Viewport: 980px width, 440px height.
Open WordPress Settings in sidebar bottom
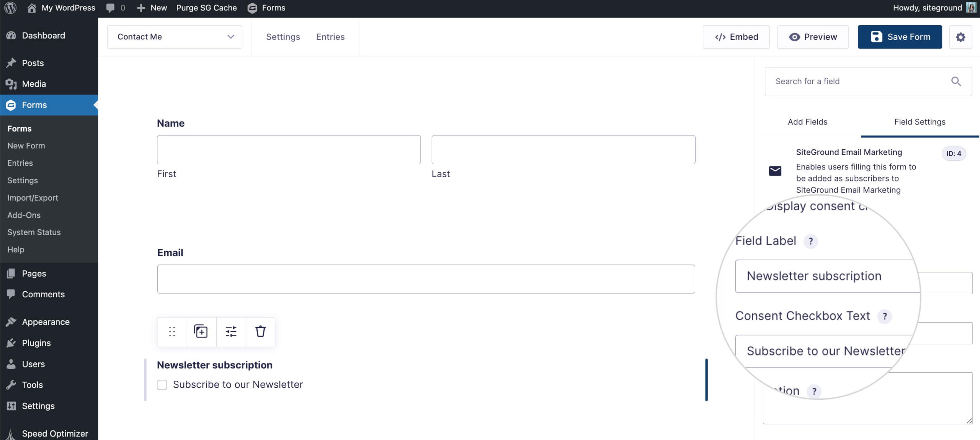point(49,406)
